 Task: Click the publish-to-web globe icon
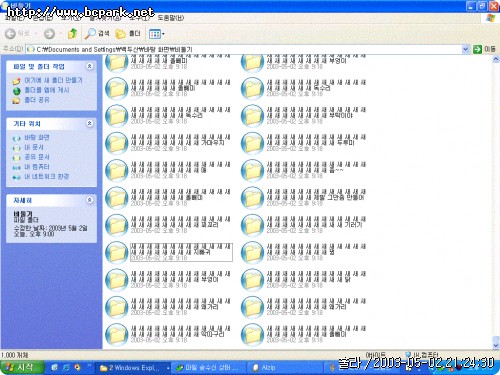(16, 91)
